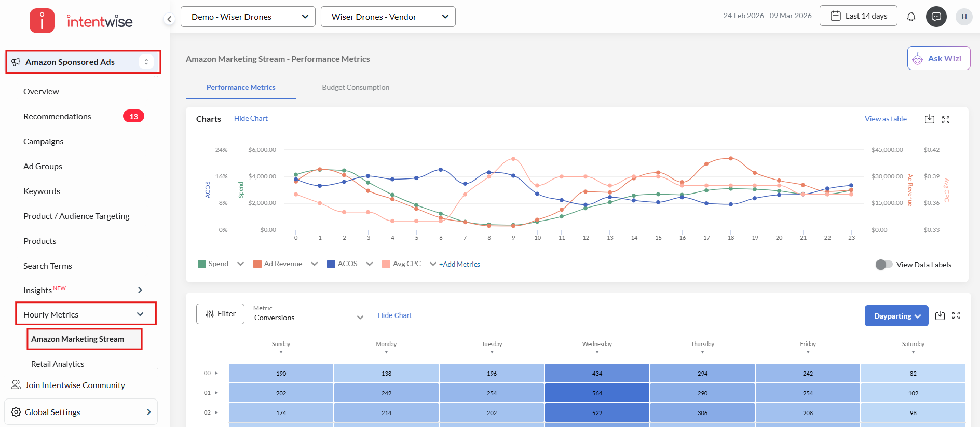This screenshot has width=980, height=427.
Task: Open the Conversions metric dropdown
Action: [309, 318]
